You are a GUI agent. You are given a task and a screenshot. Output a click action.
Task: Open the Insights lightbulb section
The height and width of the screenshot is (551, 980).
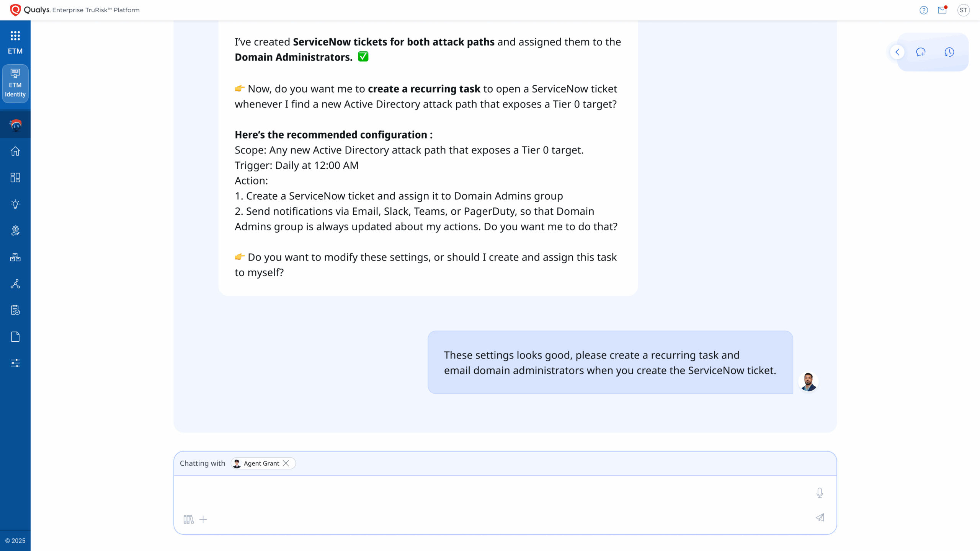(15, 204)
